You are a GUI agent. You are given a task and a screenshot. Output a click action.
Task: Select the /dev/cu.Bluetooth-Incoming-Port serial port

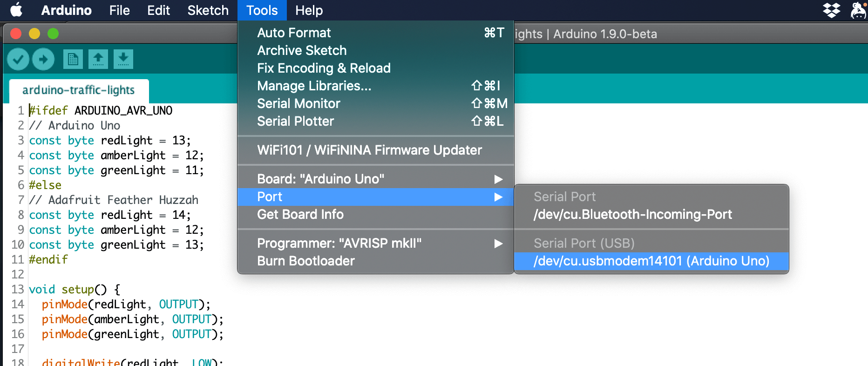[x=632, y=214]
